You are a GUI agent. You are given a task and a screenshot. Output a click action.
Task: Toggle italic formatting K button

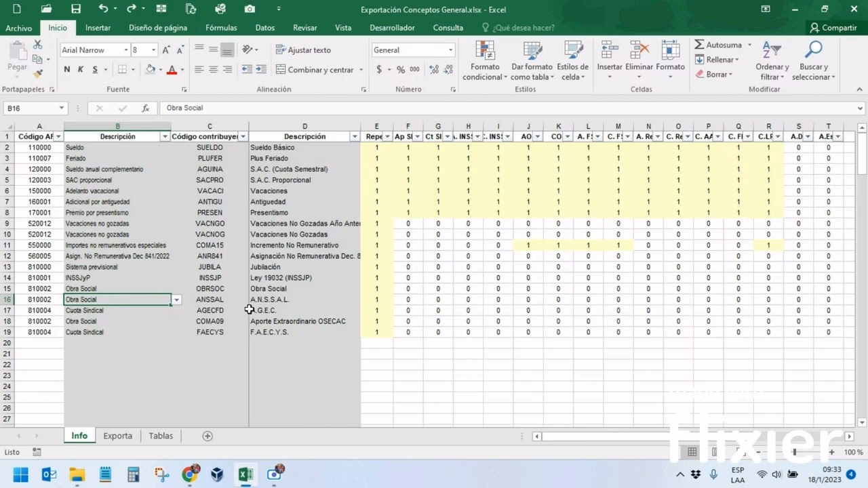[x=81, y=70]
